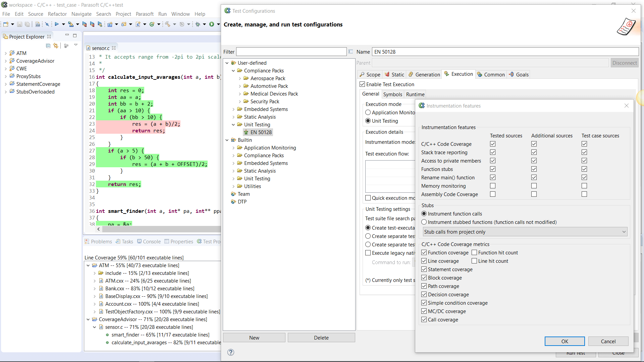Image resolution: width=644 pixels, height=362 pixels.
Task: Collapse All in Project Explorer toolbar
Action: click(x=48, y=46)
